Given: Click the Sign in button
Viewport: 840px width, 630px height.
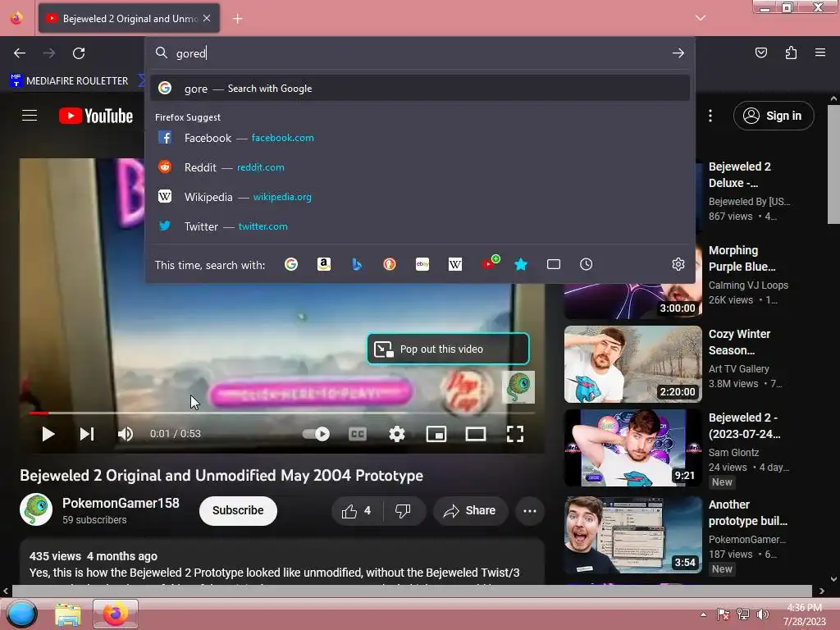Looking at the screenshot, I should pyautogui.click(x=774, y=116).
